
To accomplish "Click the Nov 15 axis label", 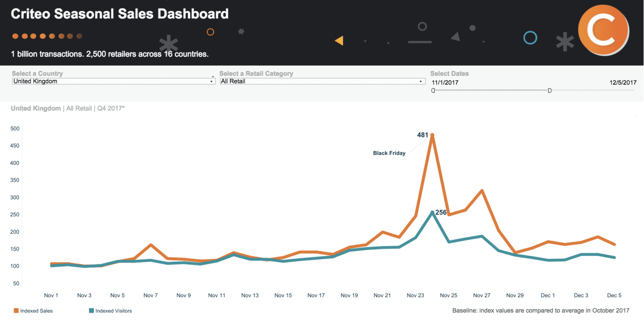I will click(x=283, y=295).
